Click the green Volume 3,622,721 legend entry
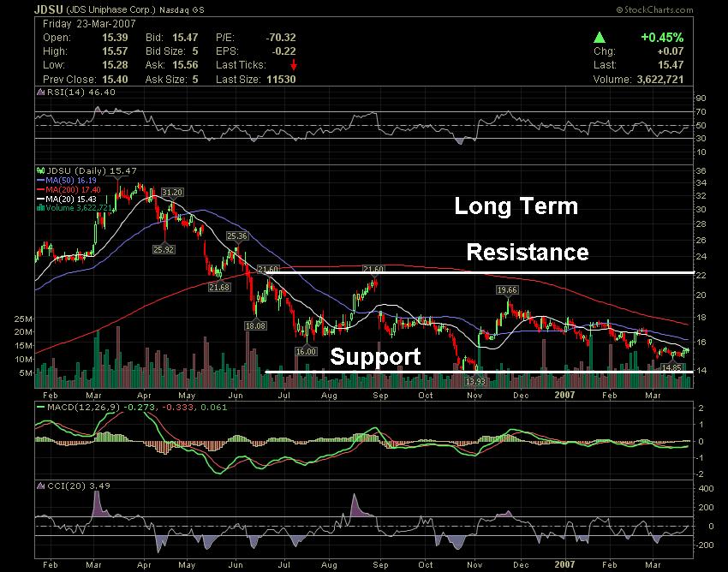728x572 pixels. 78,208
